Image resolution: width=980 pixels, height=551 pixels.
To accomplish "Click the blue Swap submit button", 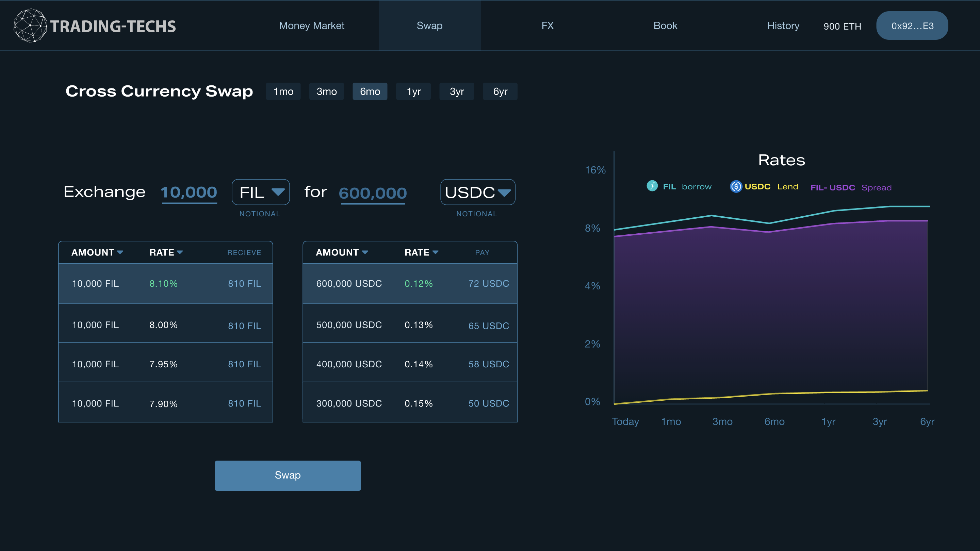I will click(288, 475).
